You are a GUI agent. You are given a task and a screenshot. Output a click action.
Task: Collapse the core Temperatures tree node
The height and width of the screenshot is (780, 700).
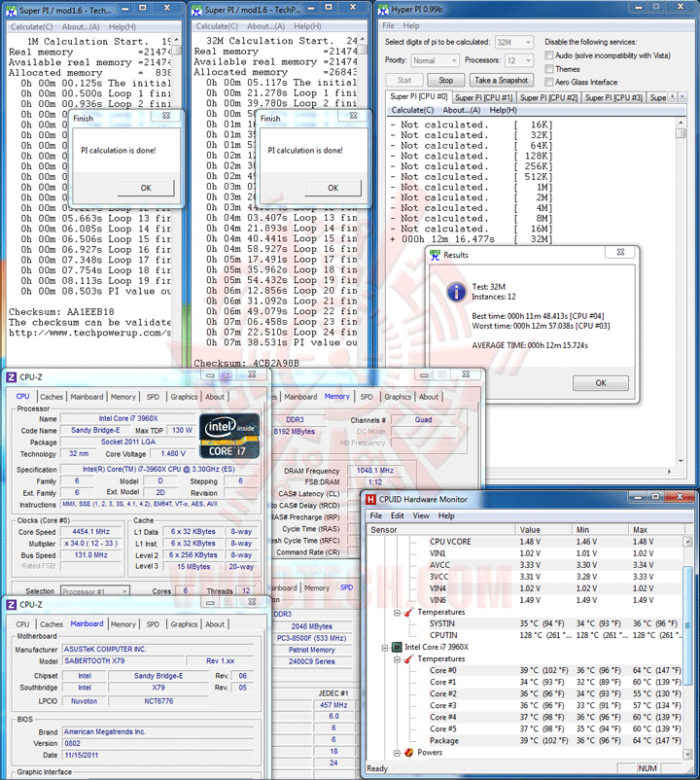pos(397,659)
